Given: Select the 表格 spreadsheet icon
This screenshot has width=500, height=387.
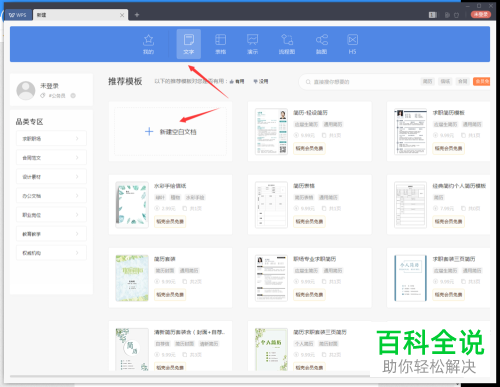Looking at the screenshot, I should pyautogui.click(x=221, y=44).
